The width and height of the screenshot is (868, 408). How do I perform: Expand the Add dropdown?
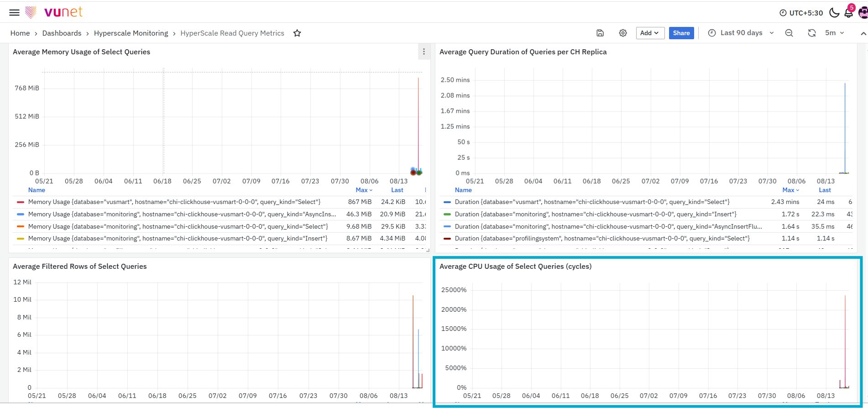click(x=650, y=33)
